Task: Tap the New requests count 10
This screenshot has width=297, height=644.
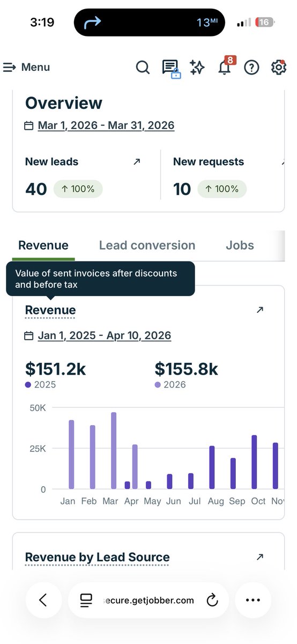Action: (182, 189)
